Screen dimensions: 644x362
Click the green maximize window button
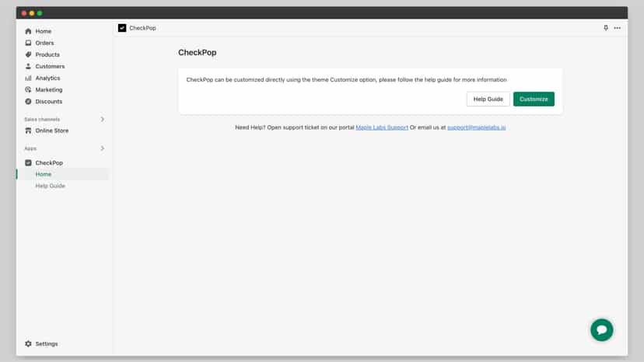click(x=40, y=13)
